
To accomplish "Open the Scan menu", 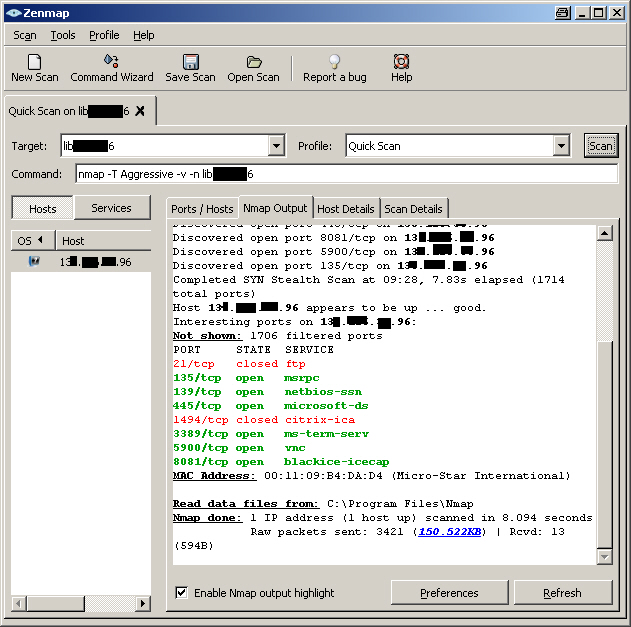I will coord(25,35).
